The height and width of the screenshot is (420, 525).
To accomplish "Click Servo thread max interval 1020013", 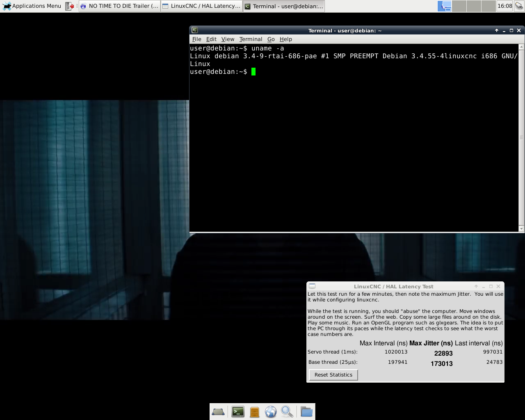I will click(x=396, y=352).
